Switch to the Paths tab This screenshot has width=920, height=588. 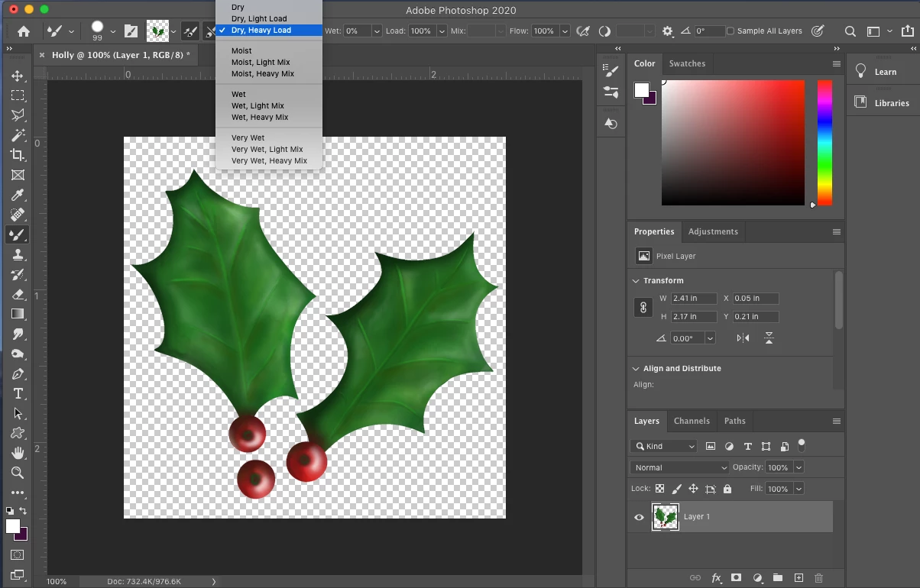click(x=734, y=421)
